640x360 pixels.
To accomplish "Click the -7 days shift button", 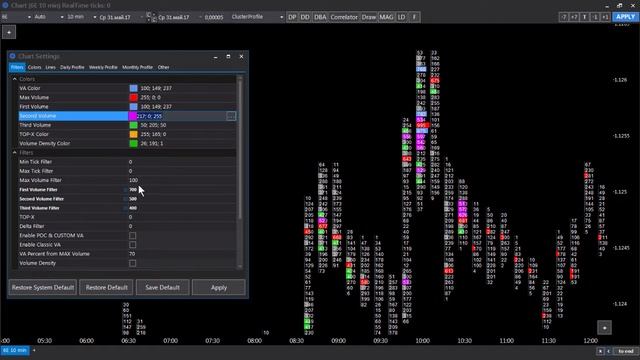I will click(x=564, y=17).
